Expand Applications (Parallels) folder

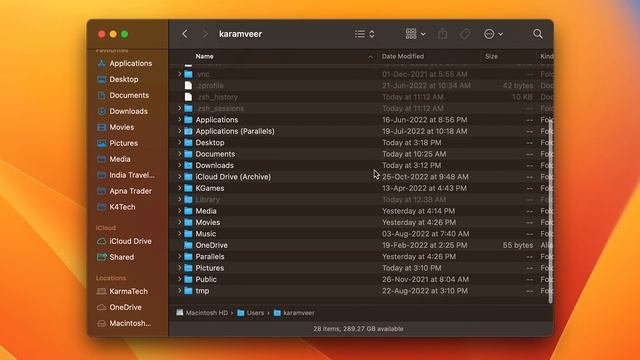tap(179, 131)
